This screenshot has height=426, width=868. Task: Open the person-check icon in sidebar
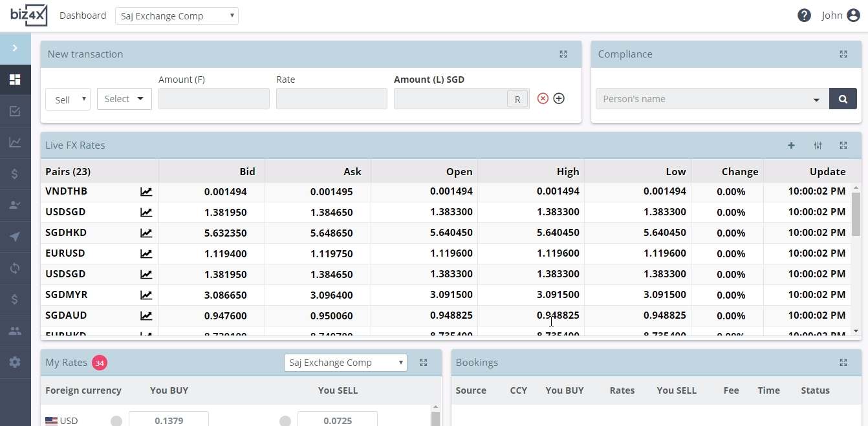15,206
